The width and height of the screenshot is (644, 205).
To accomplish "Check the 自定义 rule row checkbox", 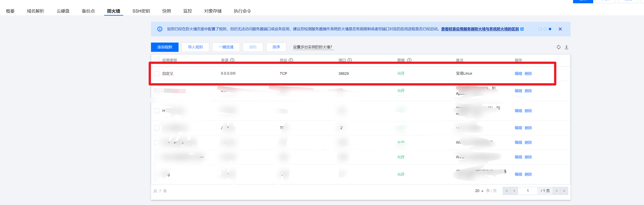I will coord(157,73).
